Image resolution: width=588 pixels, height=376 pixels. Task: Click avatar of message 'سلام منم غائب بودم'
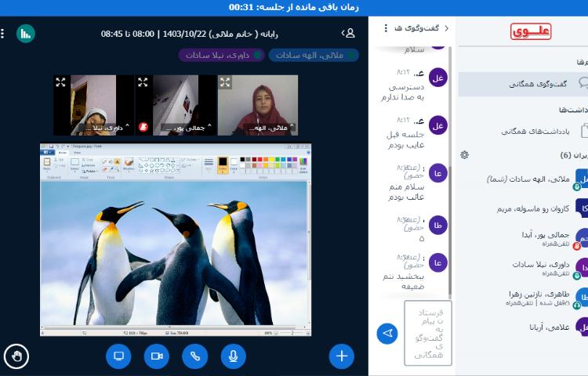point(437,173)
